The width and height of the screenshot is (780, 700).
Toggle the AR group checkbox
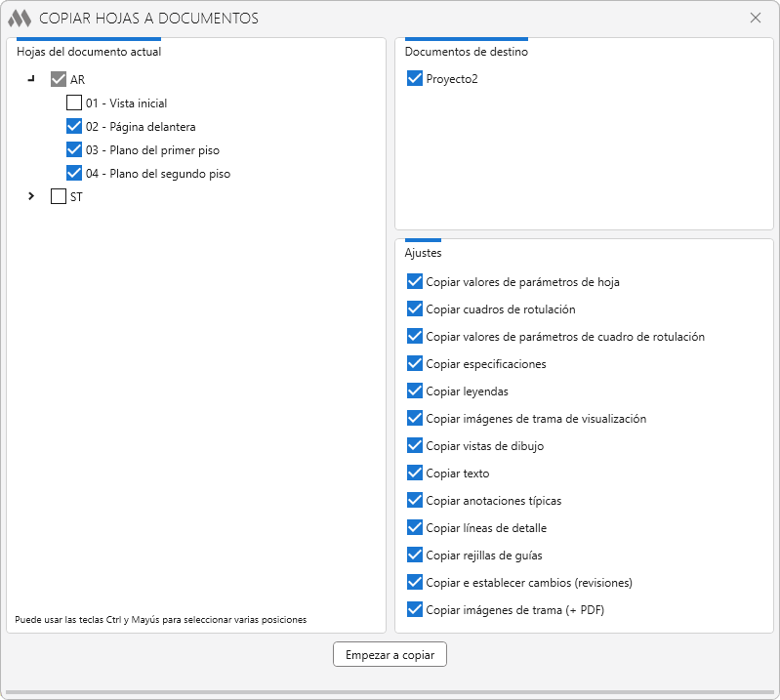click(x=59, y=79)
